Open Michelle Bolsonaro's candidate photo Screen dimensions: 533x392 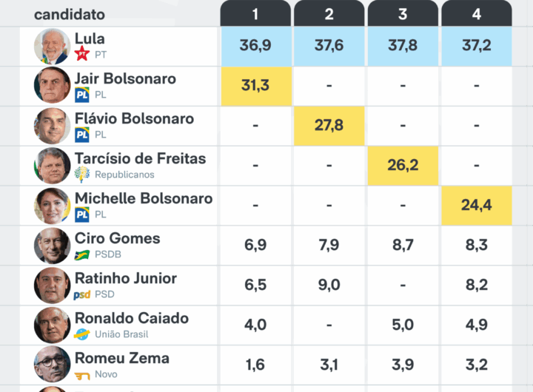[52, 206]
